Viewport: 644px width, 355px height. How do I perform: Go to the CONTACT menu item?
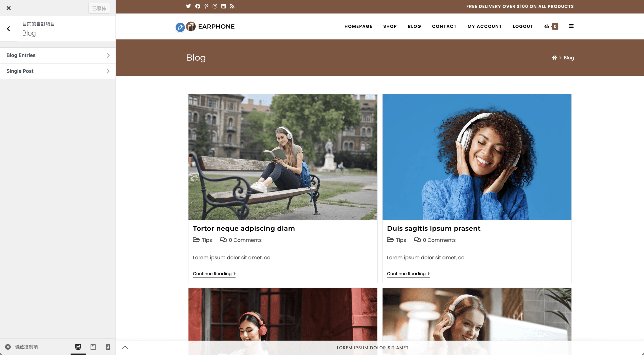coord(444,26)
